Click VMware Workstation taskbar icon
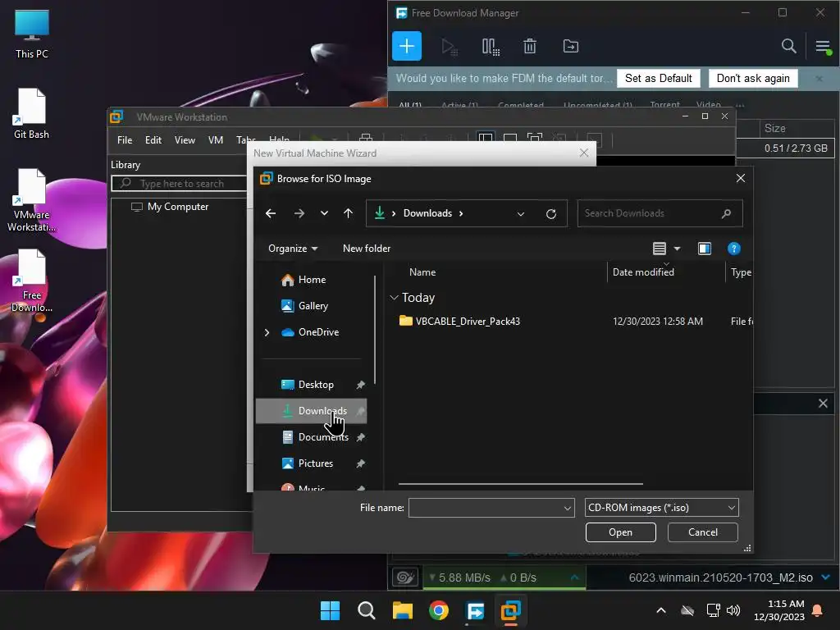Image resolution: width=840 pixels, height=630 pixels. click(511, 610)
